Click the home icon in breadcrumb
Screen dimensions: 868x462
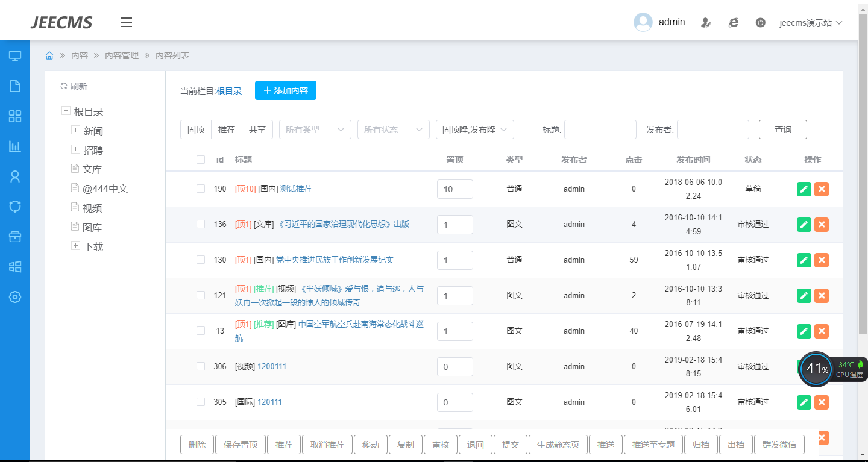(x=49, y=55)
